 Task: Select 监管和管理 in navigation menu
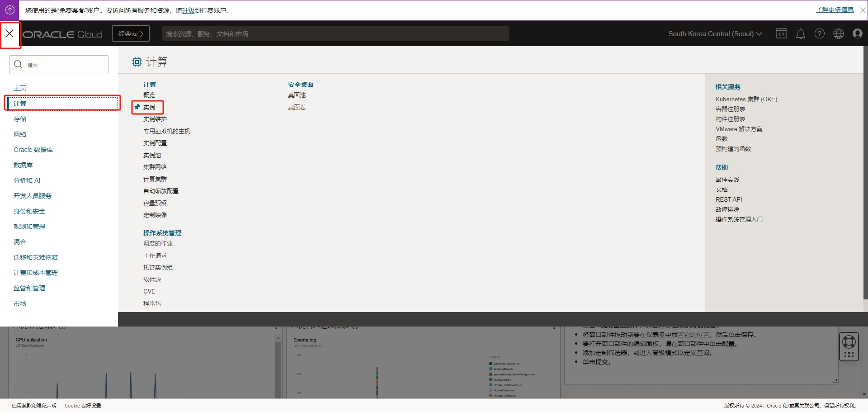click(29, 288)
